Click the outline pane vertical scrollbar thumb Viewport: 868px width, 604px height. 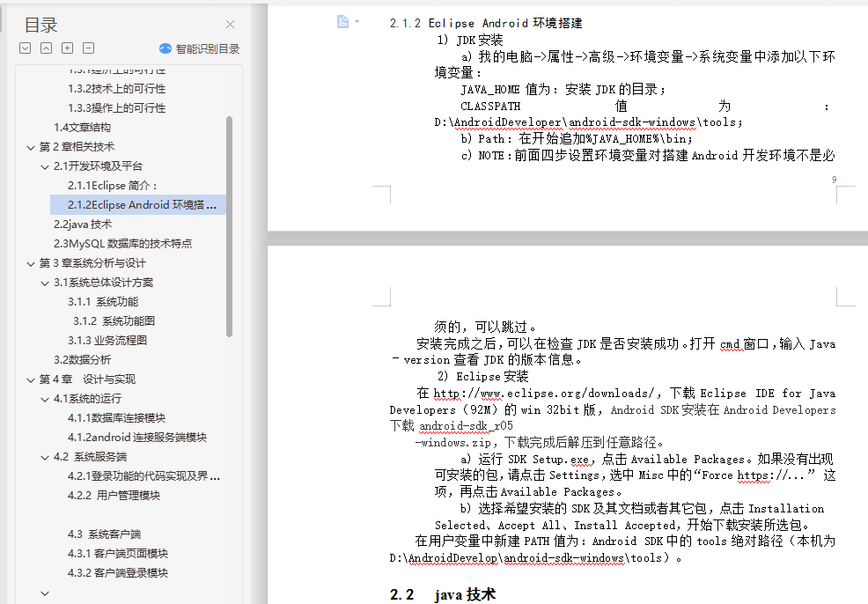point(229,226)
